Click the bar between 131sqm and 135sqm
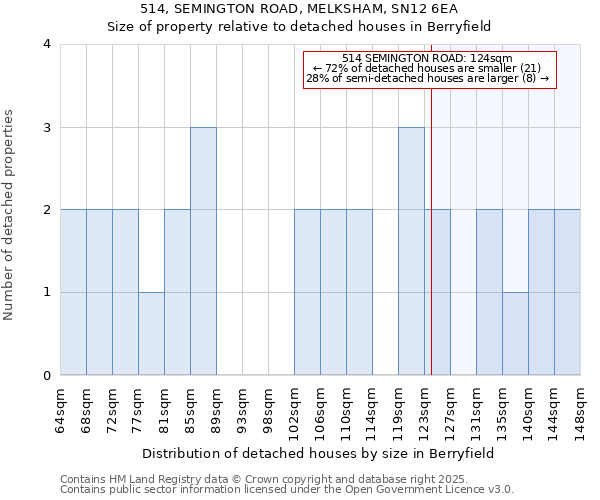The image size is (600, 500). click(489, 292)
